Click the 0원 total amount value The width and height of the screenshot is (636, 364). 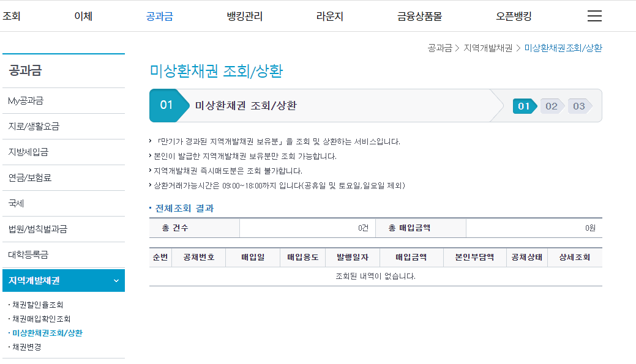(x=590, y=228)
